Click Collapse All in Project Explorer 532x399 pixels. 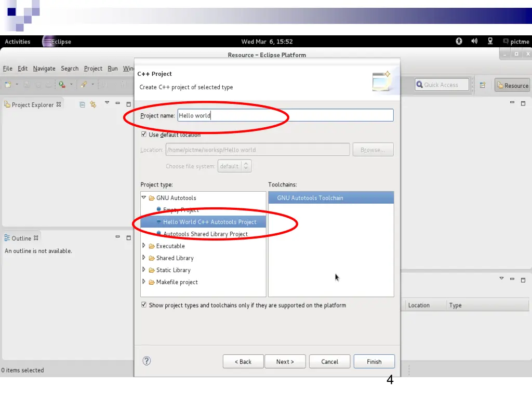tap(82, 104)
